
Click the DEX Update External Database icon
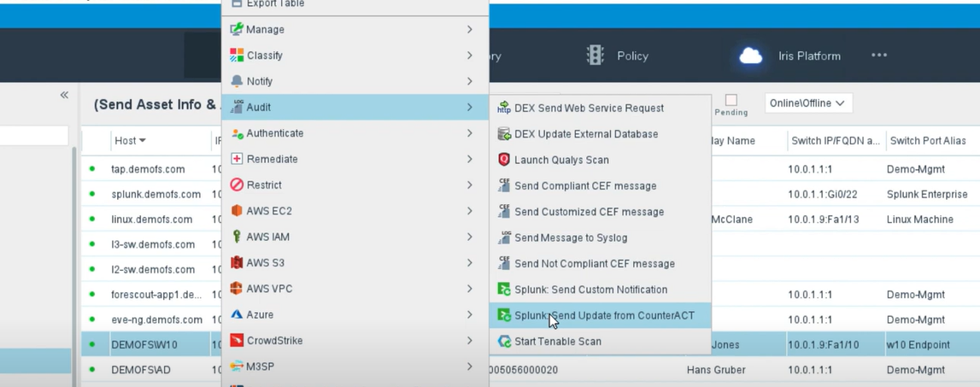pyautogui.click(x=504, y=134)
